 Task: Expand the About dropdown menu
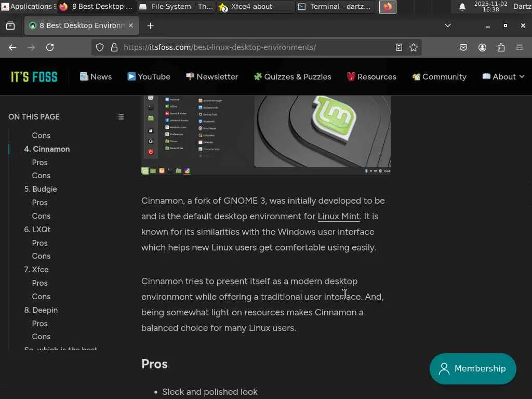pos(503,77)
